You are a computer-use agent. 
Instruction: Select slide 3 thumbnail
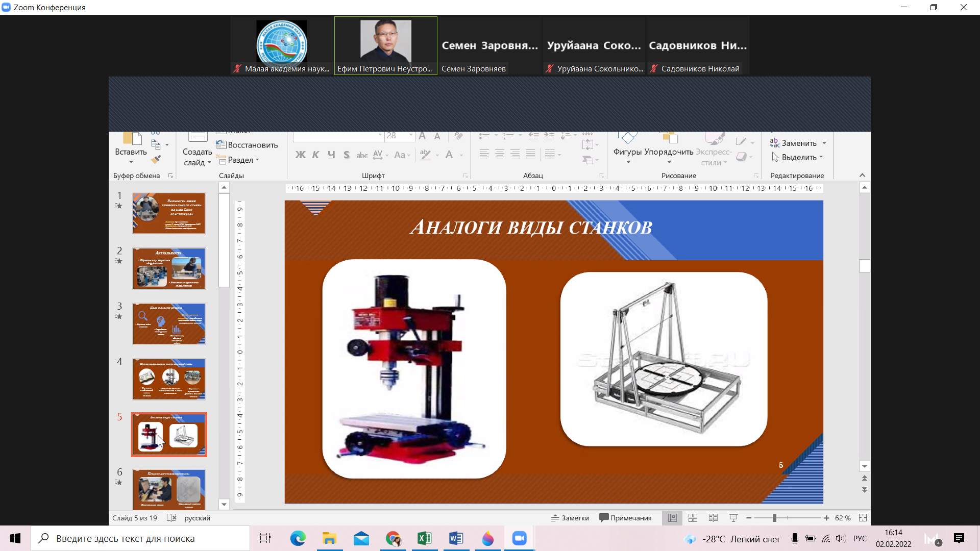click(169, 324)
